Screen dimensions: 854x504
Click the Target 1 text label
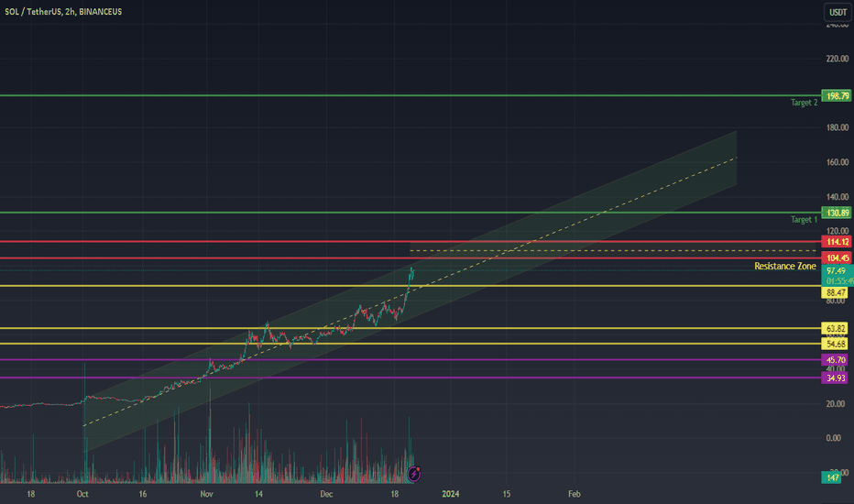[804, 220]
